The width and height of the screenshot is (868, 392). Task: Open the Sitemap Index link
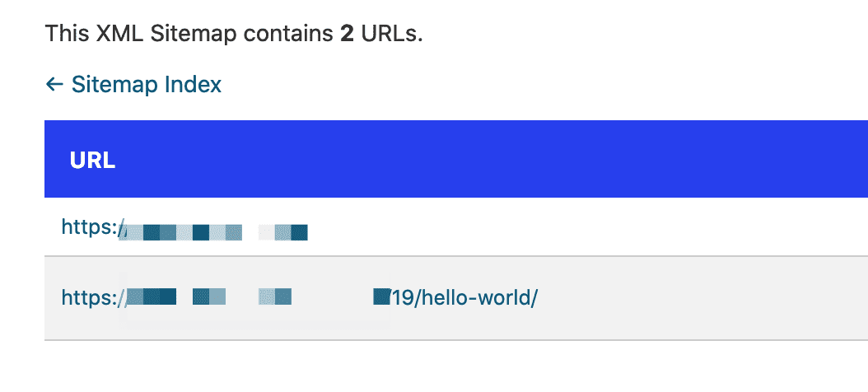click(x=146, y=84)
